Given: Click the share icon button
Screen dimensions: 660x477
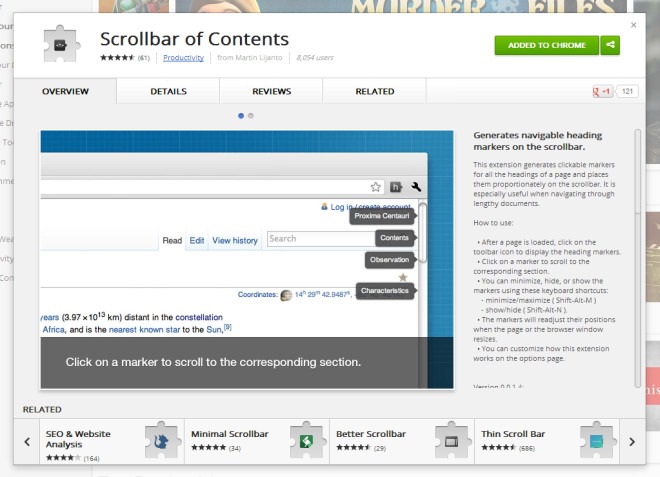Looking at the screenshot, I should tap(610, 45).
